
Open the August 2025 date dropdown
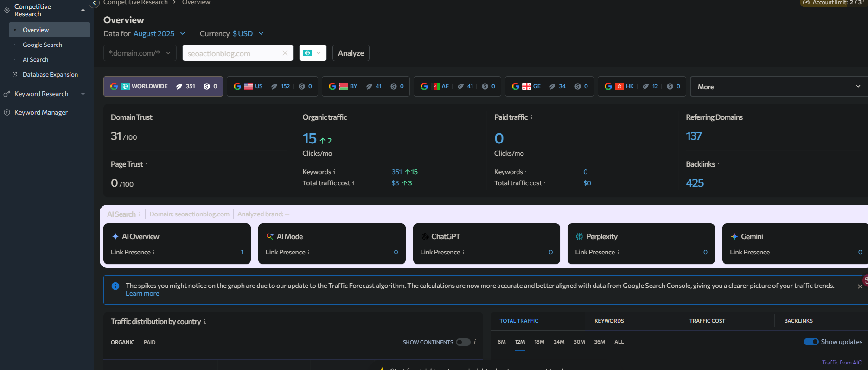(159, 33)
